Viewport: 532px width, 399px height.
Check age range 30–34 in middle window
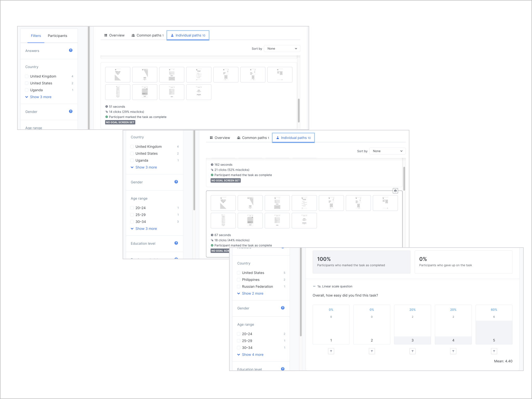click(x=132, y=222)
